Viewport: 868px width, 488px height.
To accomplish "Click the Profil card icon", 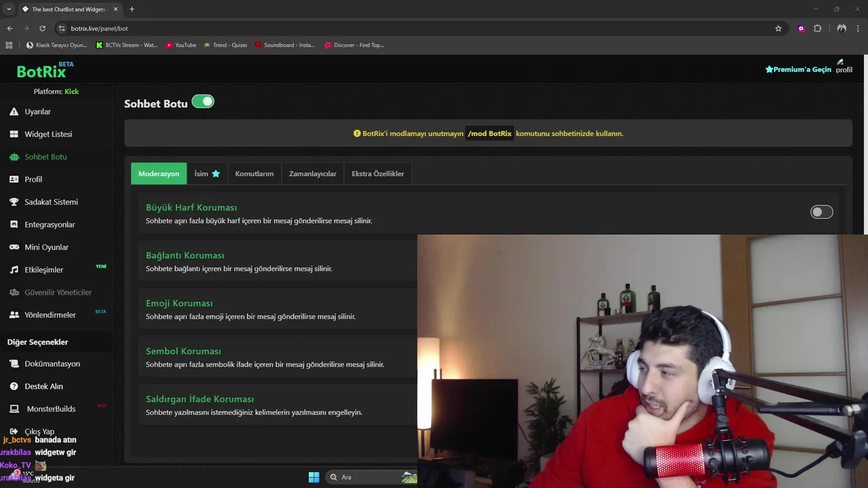I will tap(14, 180).
